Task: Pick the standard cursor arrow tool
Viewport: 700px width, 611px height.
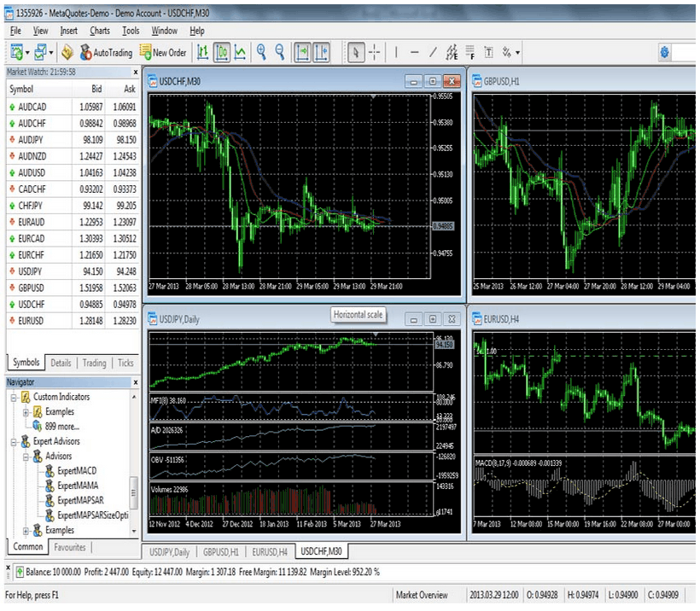Action: pos(356,53)
